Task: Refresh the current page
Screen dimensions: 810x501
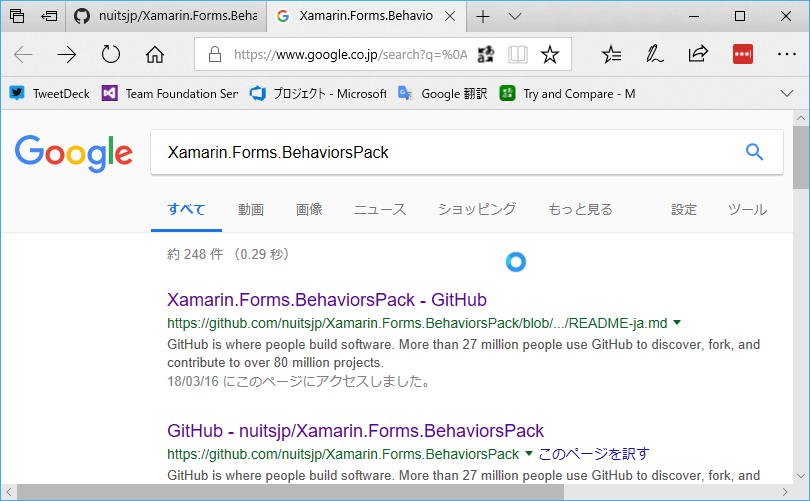Action: coord(111,54)
